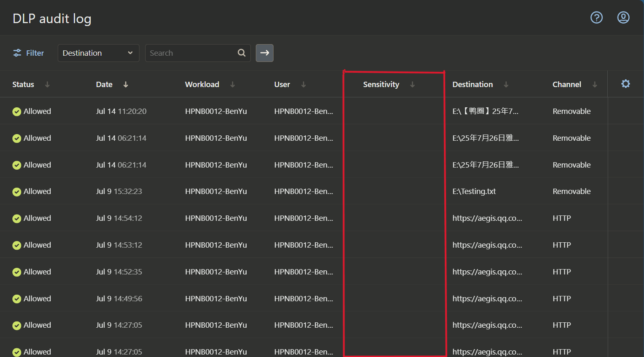The width and height of the screenshot is (644, 357).
Task: Click the search magnifier icon
Action: [242, 53]
